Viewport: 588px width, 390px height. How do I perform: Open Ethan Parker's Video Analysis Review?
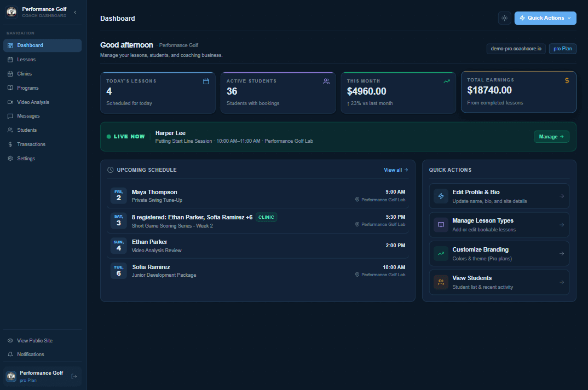click(258, 246)
